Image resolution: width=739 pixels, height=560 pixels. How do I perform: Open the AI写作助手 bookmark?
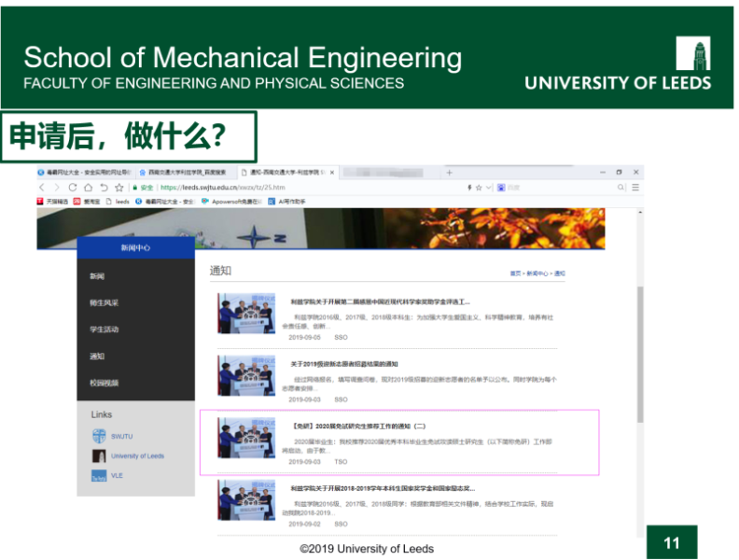[287, 202]
